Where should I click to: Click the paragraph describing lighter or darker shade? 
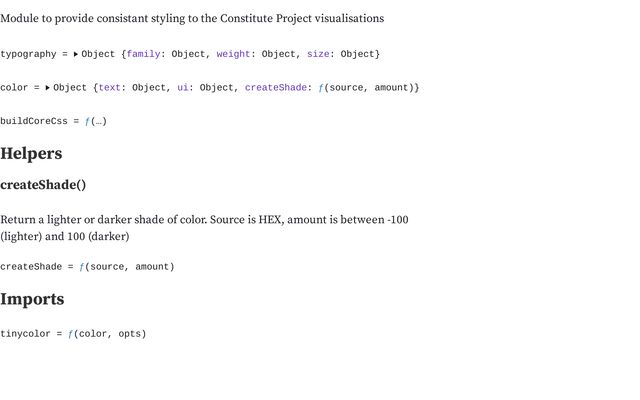(x=204, y=228)
